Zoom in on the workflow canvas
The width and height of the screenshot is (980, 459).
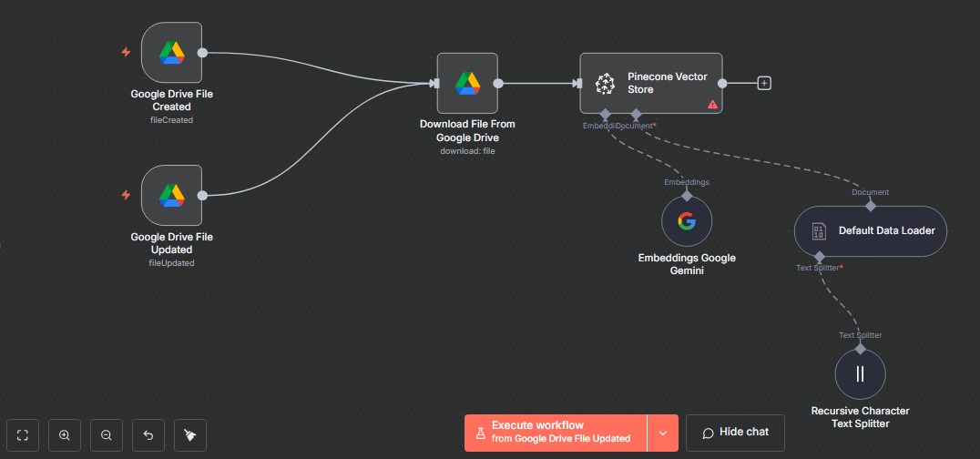point(65,434)
